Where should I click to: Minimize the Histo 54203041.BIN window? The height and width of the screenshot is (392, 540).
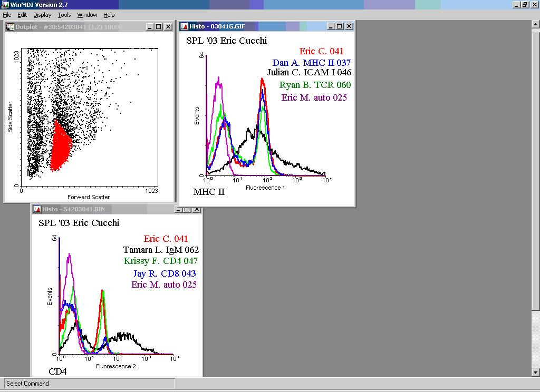pyautogui.click(x=179, y=209)
